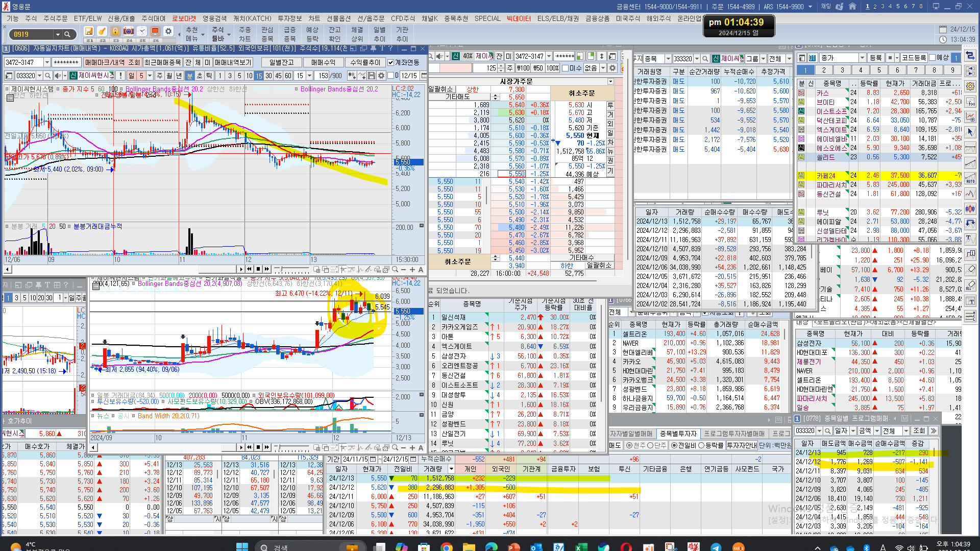Click the orange monitor icon in toolbar
This screenshot has height=551, width=980.
point(155,31)
